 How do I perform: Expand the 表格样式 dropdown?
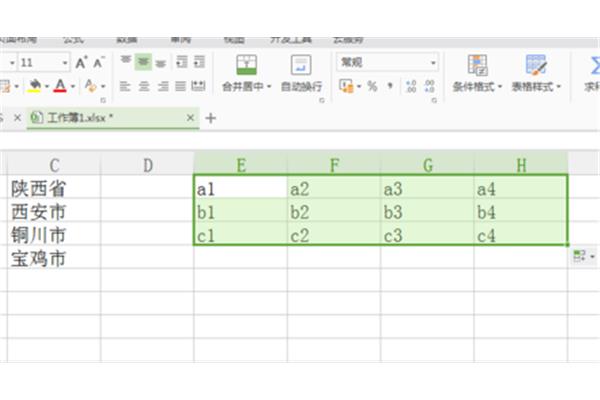point(559,87)
